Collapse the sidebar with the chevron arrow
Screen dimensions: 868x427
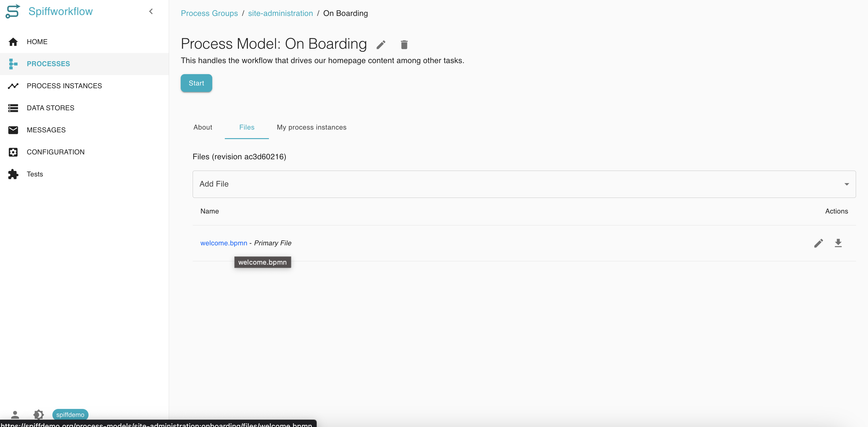(151, 11)
